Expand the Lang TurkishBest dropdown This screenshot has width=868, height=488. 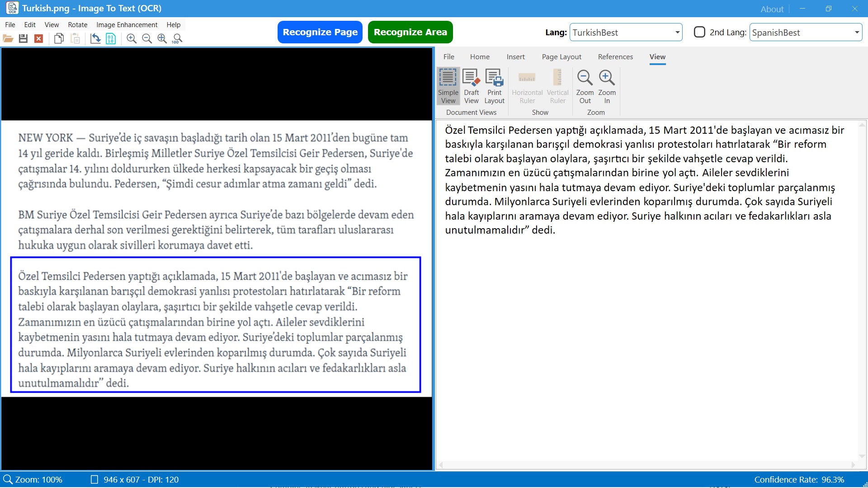point(677,33)
